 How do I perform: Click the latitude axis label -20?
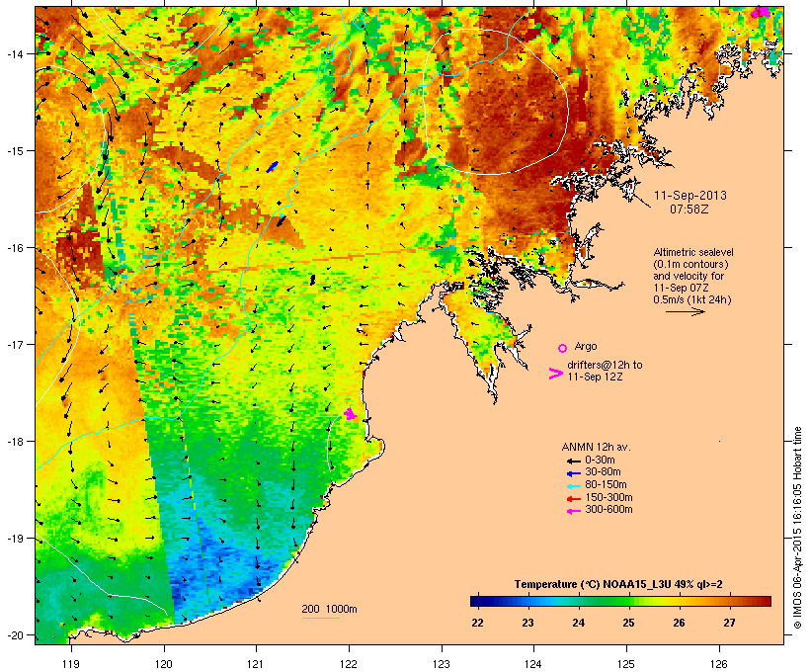click(15, 634)
